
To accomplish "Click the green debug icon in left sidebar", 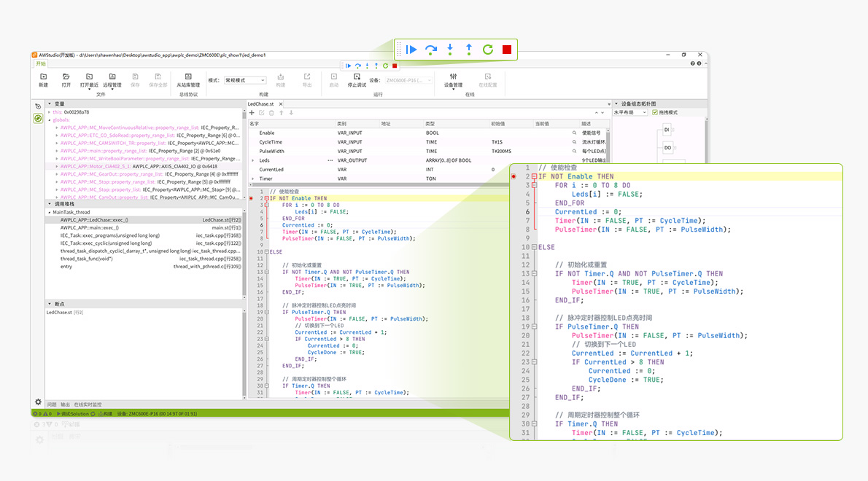I will coord(38,119).
